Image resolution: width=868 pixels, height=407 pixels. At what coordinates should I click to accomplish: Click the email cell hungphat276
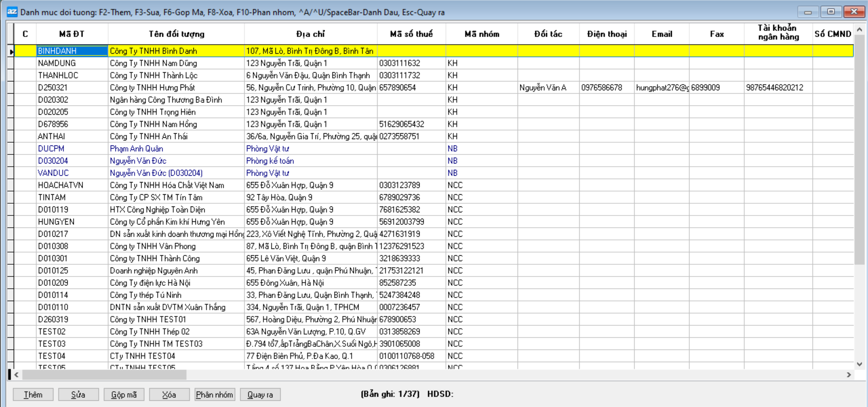coord(661,88)
